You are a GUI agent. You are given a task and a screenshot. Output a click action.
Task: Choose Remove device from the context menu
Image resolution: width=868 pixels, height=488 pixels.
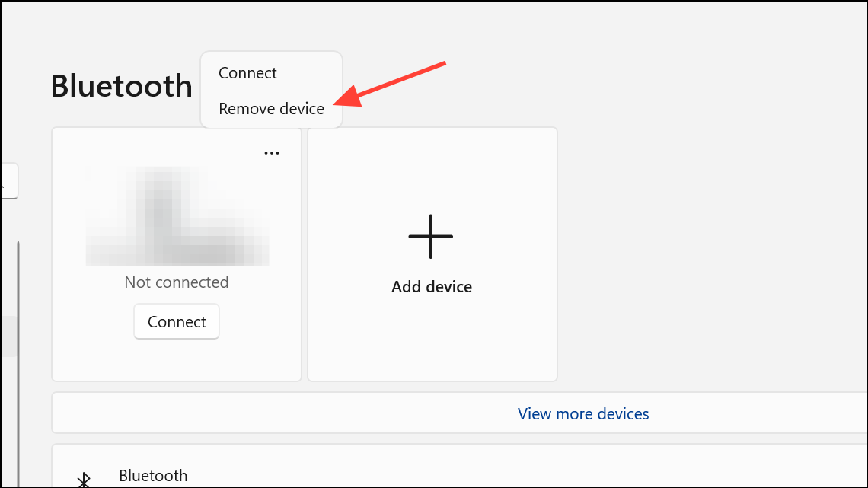(270, 108)
